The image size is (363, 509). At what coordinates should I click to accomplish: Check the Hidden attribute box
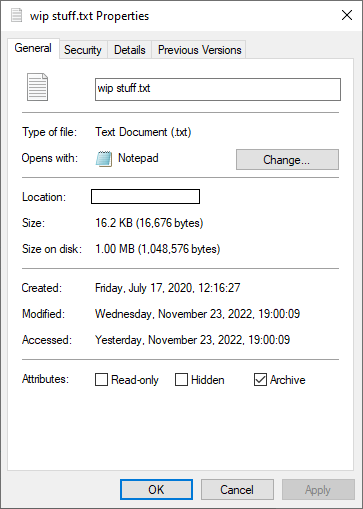pyautogui.click(x=181, y=379)
